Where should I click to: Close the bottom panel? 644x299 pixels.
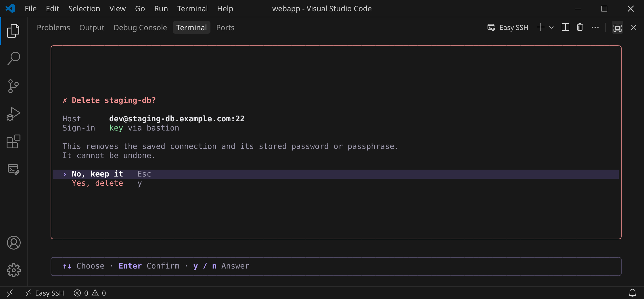(634, 27)
